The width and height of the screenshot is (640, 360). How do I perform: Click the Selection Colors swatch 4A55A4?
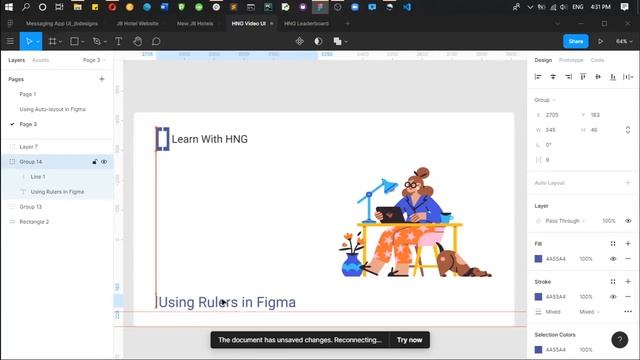[538, 350]
